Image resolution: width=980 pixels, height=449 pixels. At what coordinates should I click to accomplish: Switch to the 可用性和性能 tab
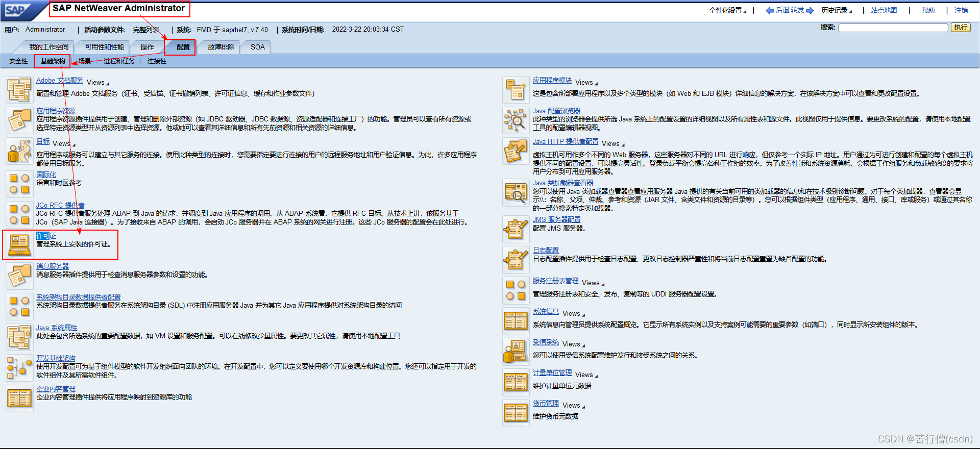coord(105,47)
